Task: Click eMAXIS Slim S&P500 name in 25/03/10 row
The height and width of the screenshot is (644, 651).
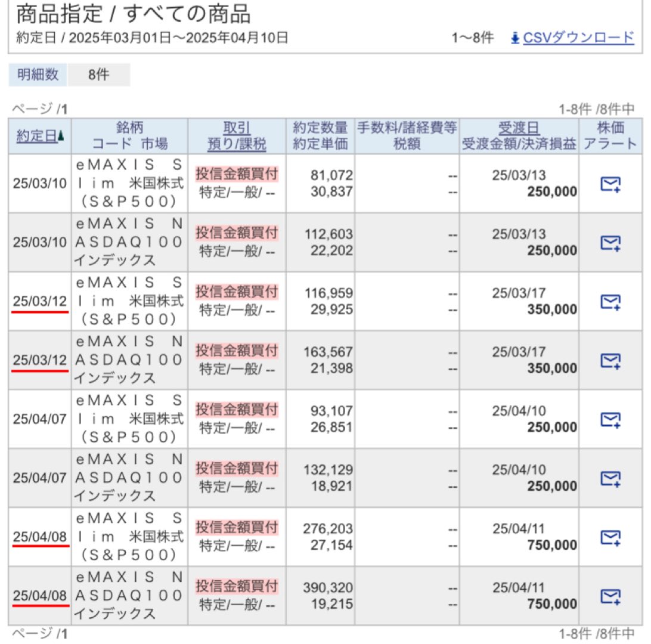Action: click(129, 183)
